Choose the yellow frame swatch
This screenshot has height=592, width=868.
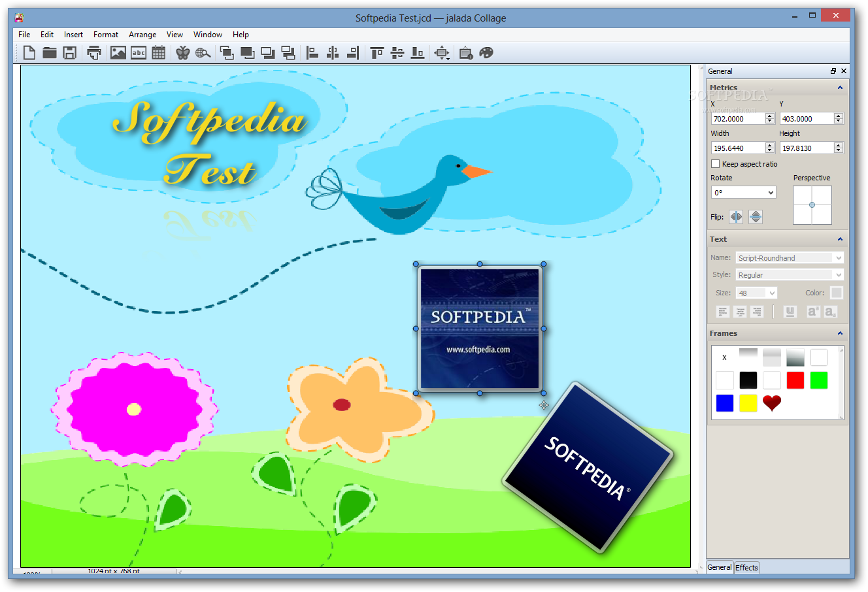point(748,403)
